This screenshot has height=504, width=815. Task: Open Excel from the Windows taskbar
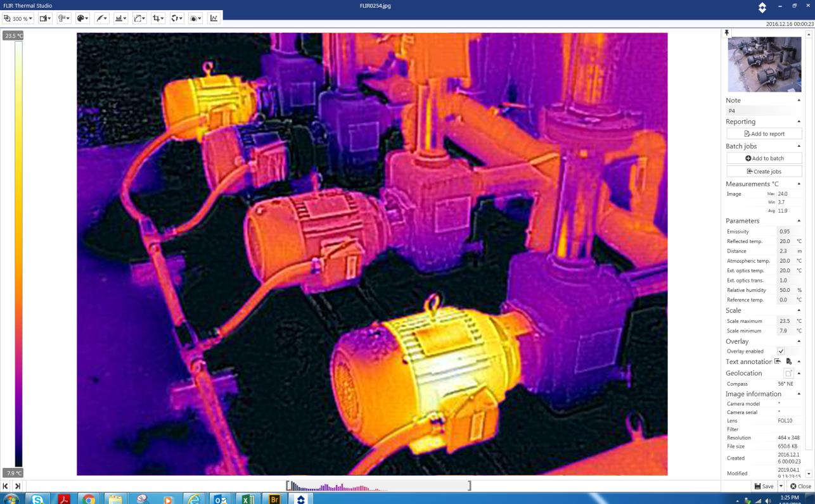[x=248, y=500]
